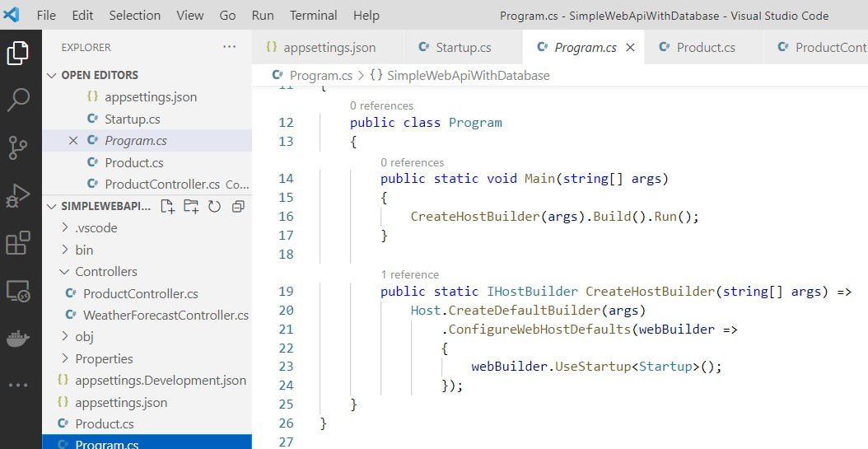Open the Source Control view
This screenshot has width=868, height=449.
18,147
